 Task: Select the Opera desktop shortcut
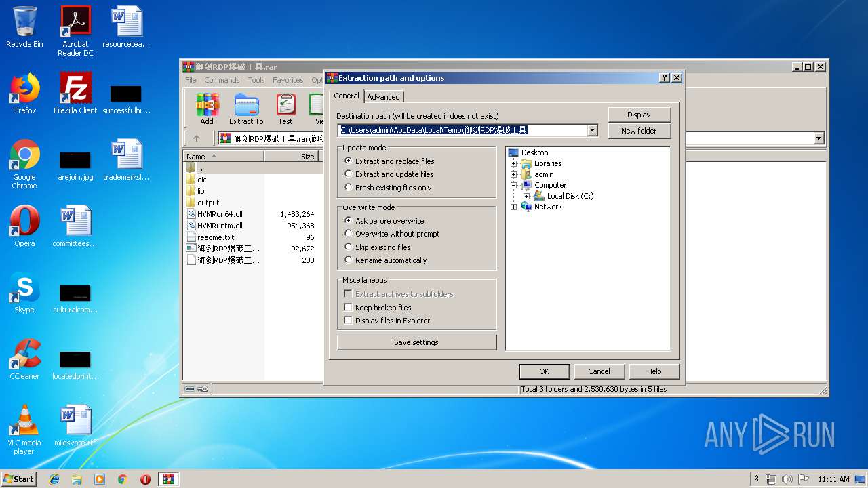click(x=24, y=226)
